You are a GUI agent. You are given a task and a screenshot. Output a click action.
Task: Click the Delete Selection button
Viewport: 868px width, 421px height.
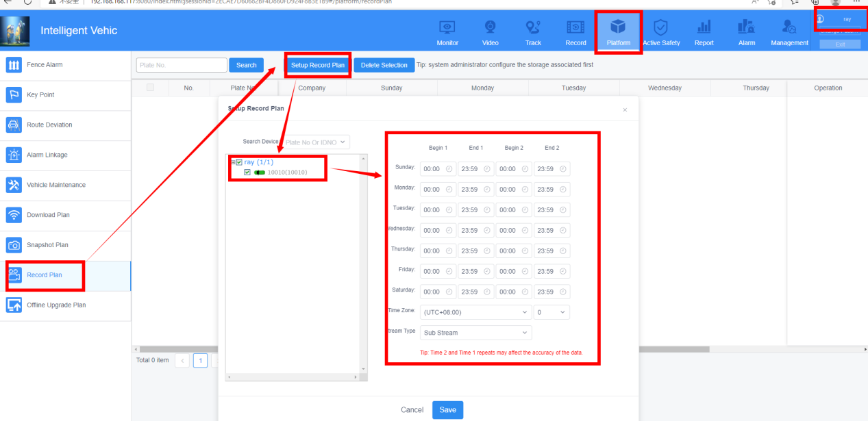pos(384,65)
